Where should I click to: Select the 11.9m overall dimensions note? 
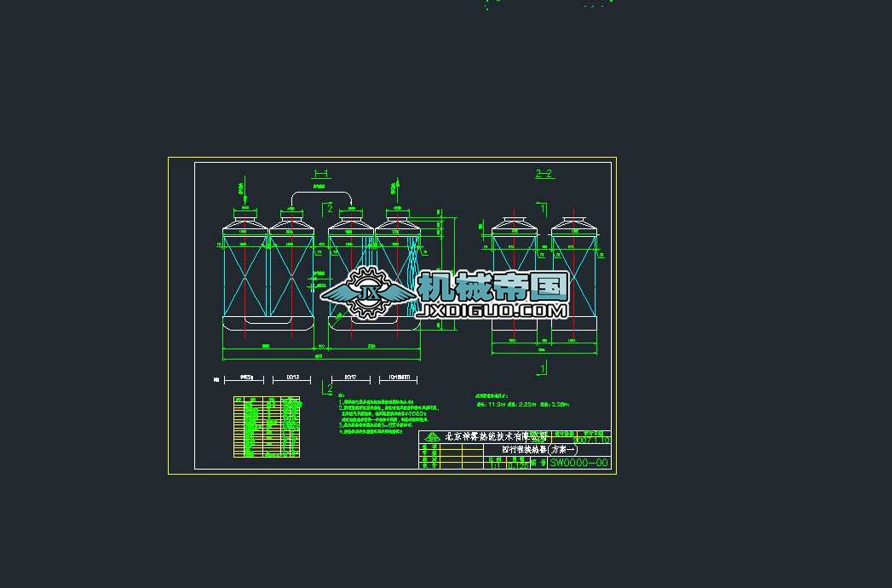point(522,405)
